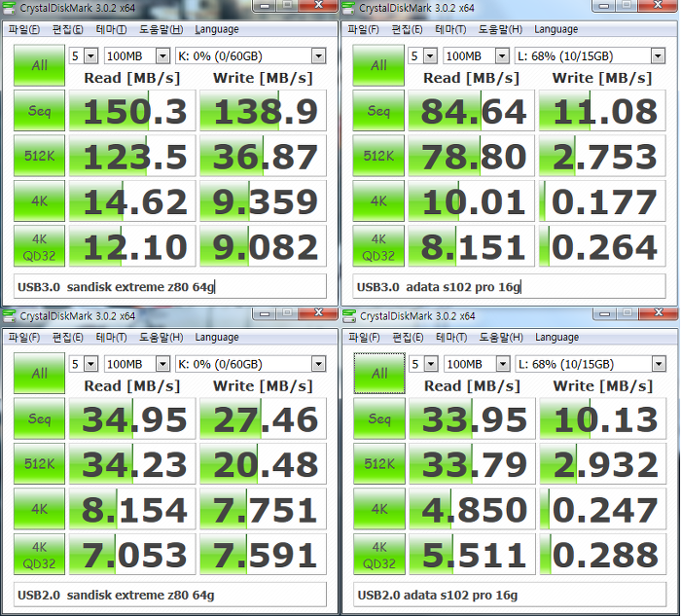This screenshot has height=616, width=681.
Task: Start 4K test in USB3.0 sandisk window
Action: 39,200
